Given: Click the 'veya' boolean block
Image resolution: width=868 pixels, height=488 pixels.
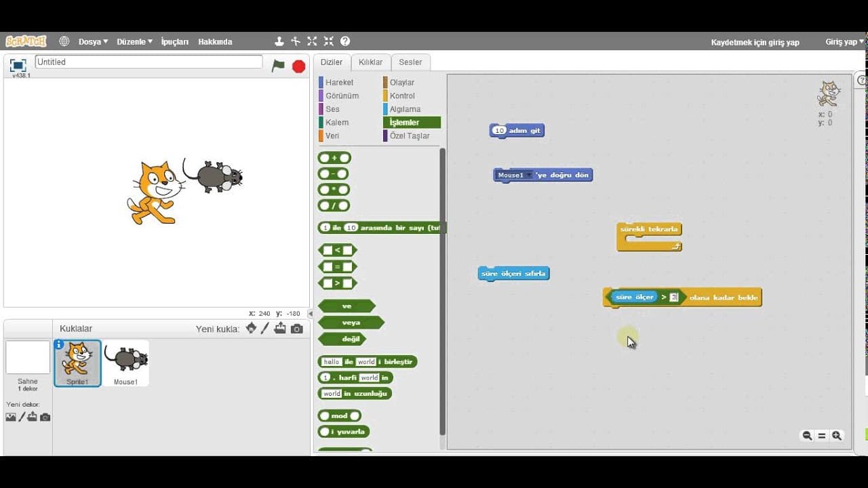Looking at the screenshot, I should pyautogui.click(x=351, y=323).
